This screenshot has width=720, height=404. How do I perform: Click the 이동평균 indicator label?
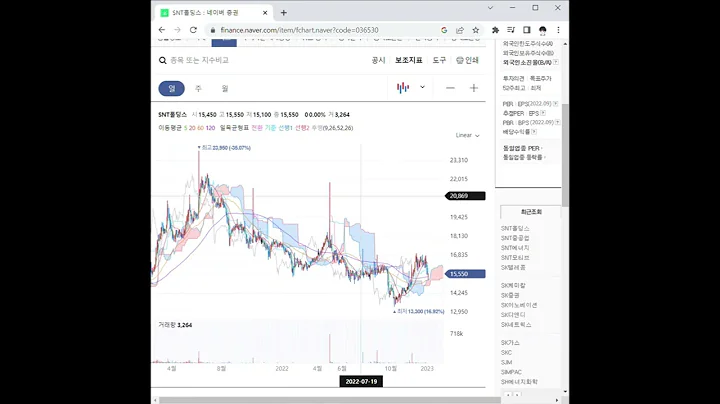[x=170, y=128]
